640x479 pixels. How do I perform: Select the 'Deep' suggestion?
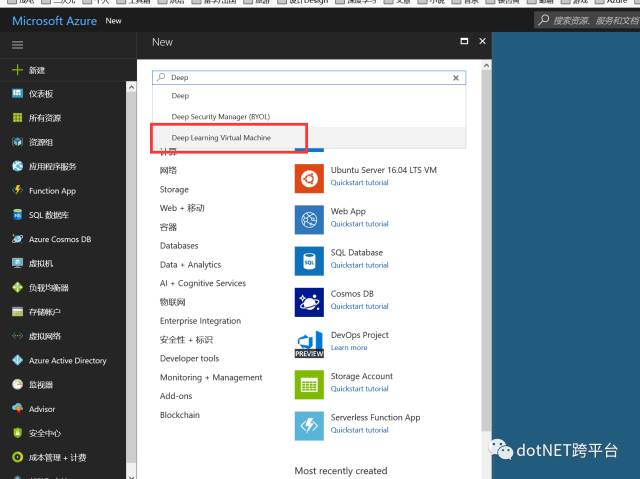[x=309, y=95]
